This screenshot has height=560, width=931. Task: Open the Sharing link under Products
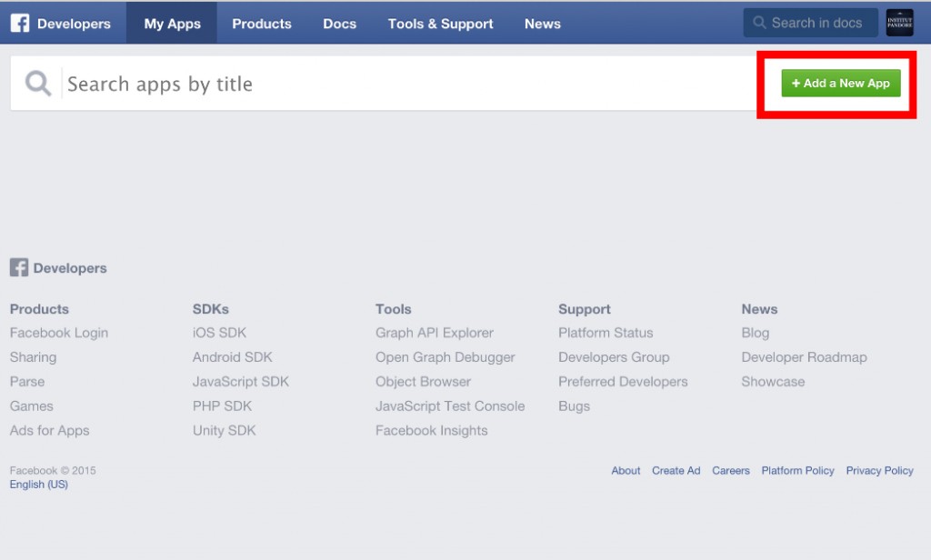tap(34, 357)
